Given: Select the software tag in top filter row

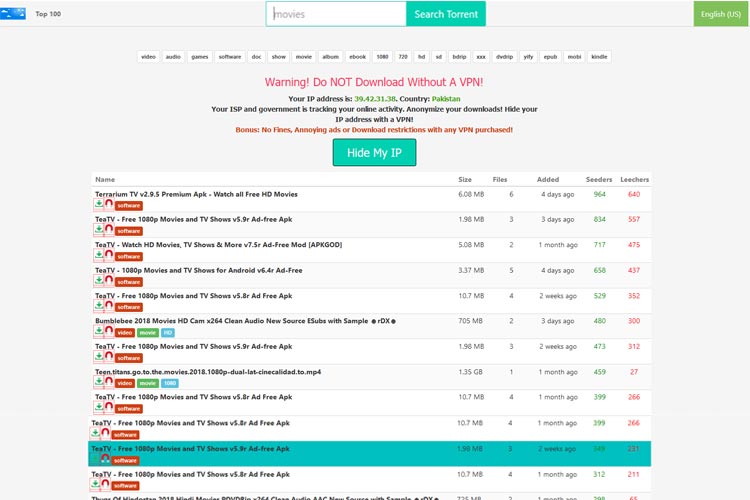Looking at the screenshot, I should coord(230,56).
